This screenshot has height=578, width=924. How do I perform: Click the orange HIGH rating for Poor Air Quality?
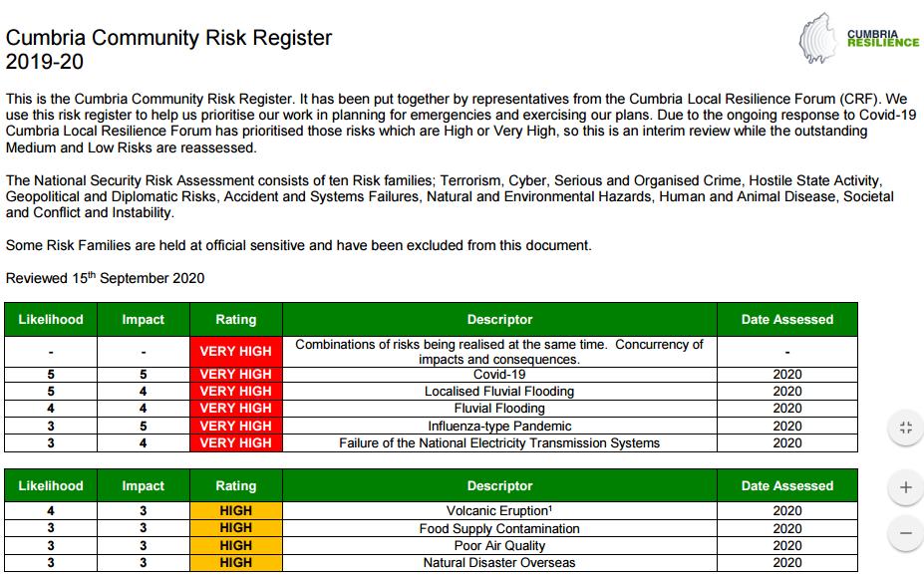click(235, 546)
